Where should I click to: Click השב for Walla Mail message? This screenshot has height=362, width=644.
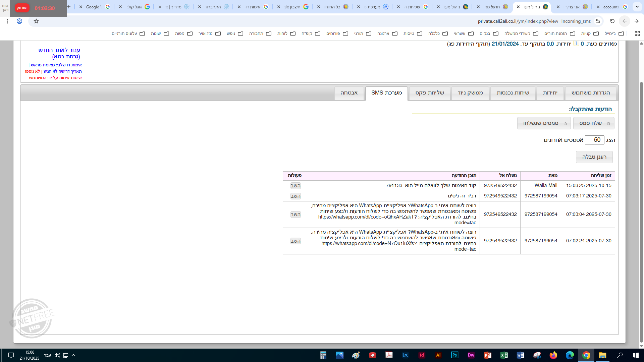(x=295, y=186)
